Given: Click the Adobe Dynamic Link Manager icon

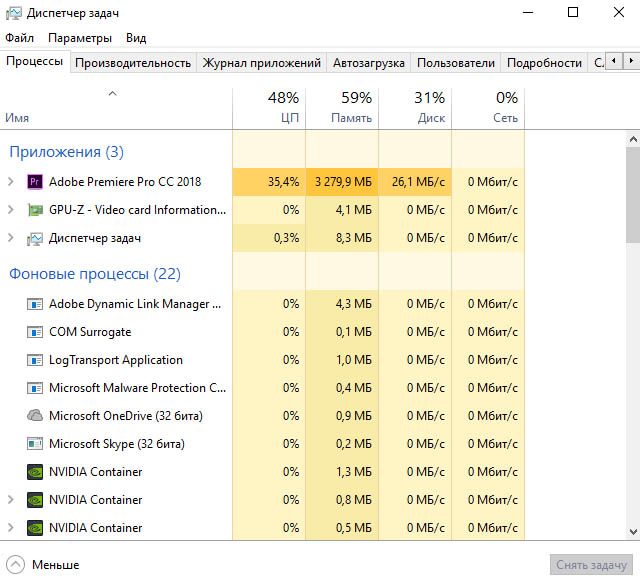Looking at the screenshot, I should point(35,304).
